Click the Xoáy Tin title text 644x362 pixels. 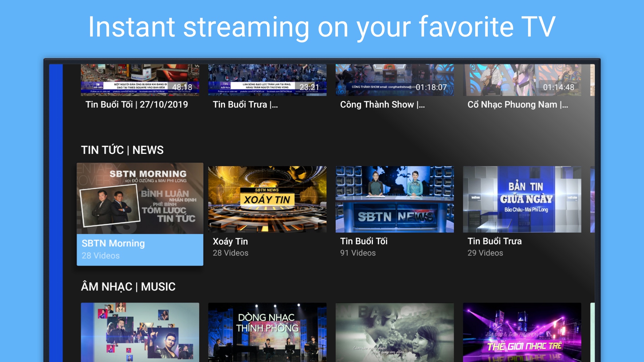(230, 241)
